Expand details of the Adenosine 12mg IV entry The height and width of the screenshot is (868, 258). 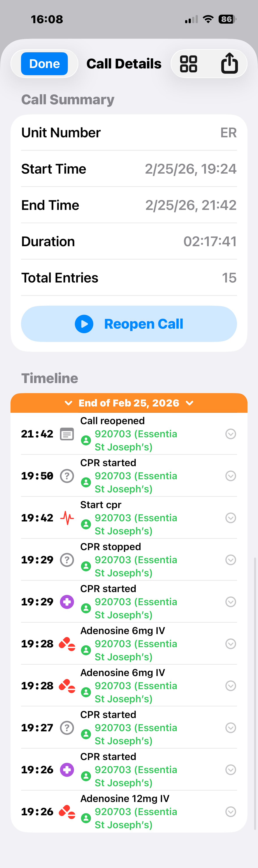(x=231, y=811)
